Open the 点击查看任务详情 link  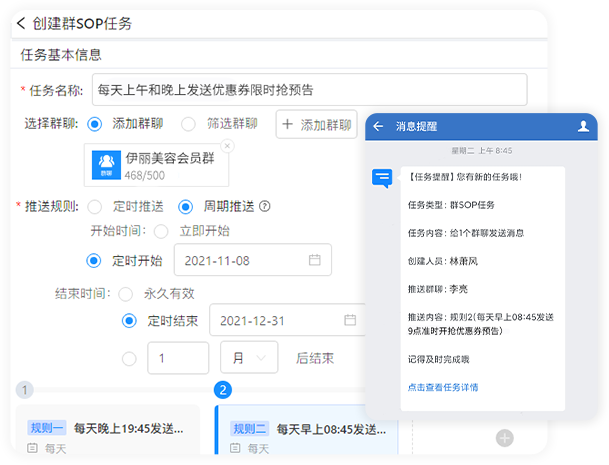442,387
